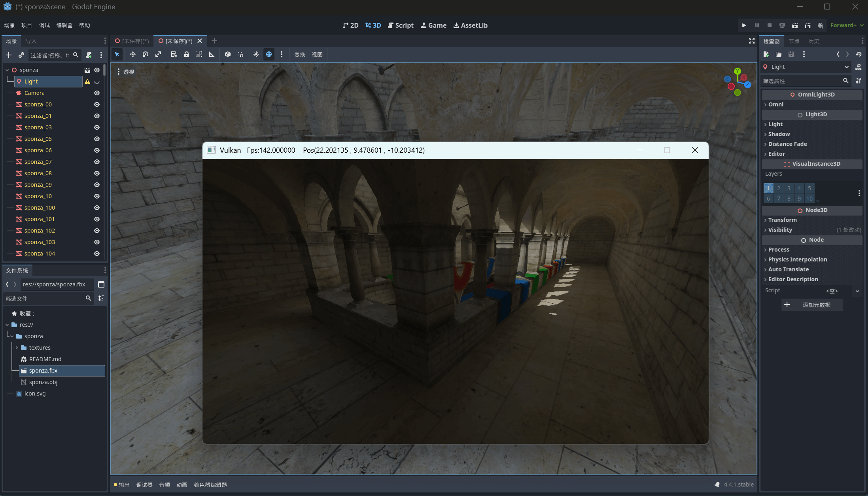Hide the Camera node via eye icon

point(96,93)
